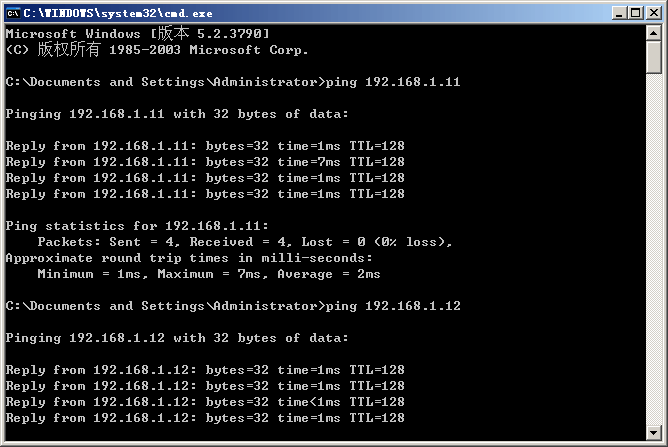Open the cmd.exe system menu icon

(13, 12)
